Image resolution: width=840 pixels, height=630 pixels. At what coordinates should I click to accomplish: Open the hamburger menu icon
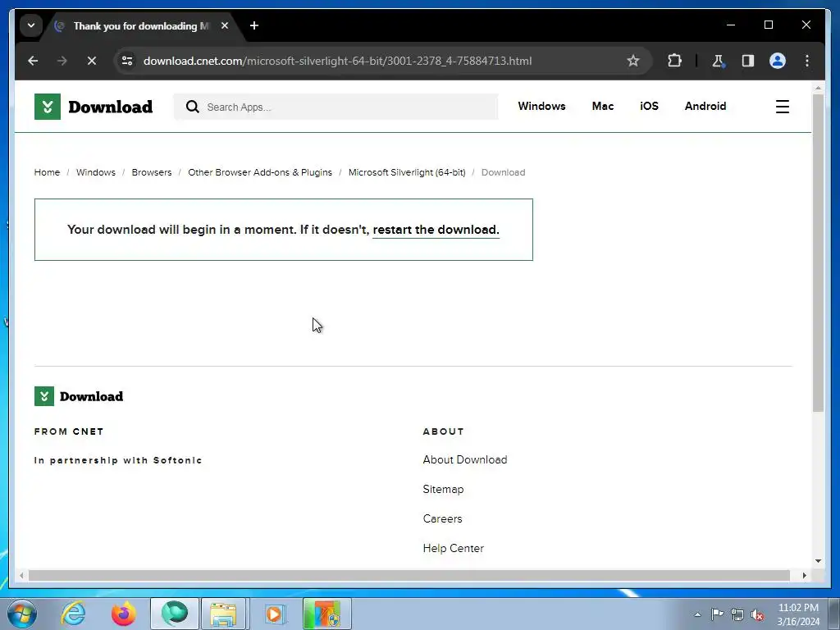coord(782,107)
